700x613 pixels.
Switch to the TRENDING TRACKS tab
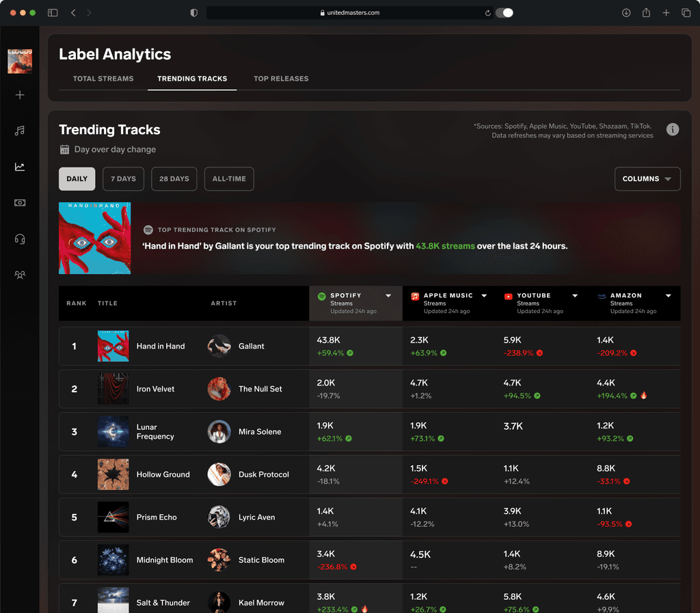tap(192, 79)
